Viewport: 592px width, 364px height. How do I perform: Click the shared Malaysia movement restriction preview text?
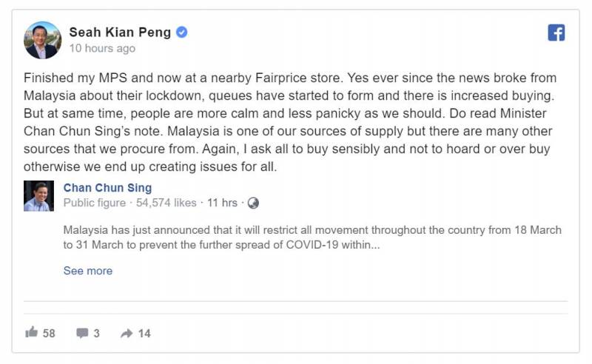(x=312, y=237)
